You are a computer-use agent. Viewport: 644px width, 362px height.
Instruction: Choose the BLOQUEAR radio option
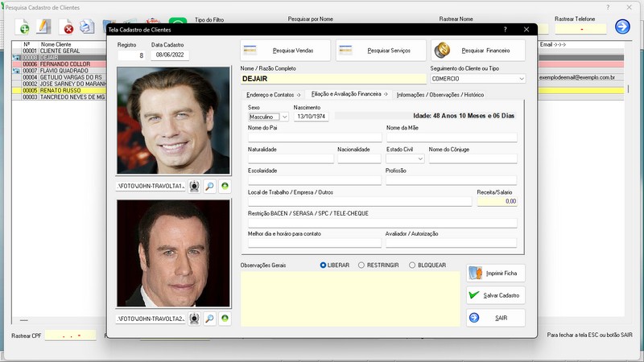(x=412, y=265)
